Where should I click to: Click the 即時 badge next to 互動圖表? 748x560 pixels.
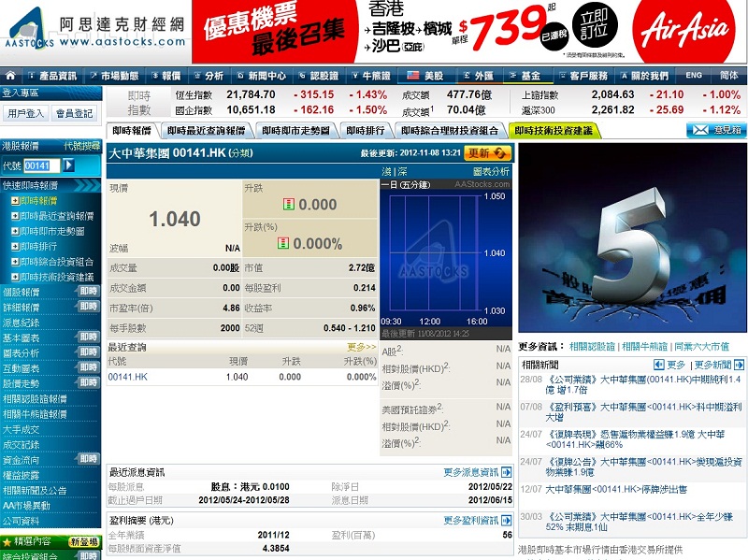click(x=88, y=367)
